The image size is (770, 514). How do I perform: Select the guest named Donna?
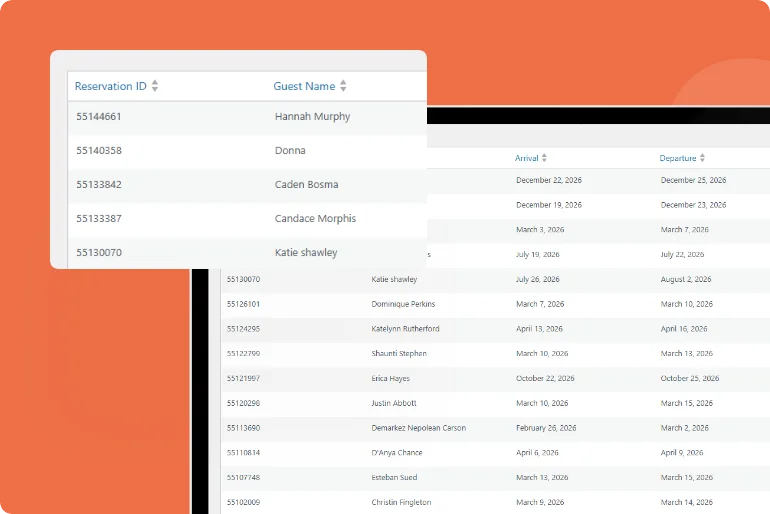290,151
